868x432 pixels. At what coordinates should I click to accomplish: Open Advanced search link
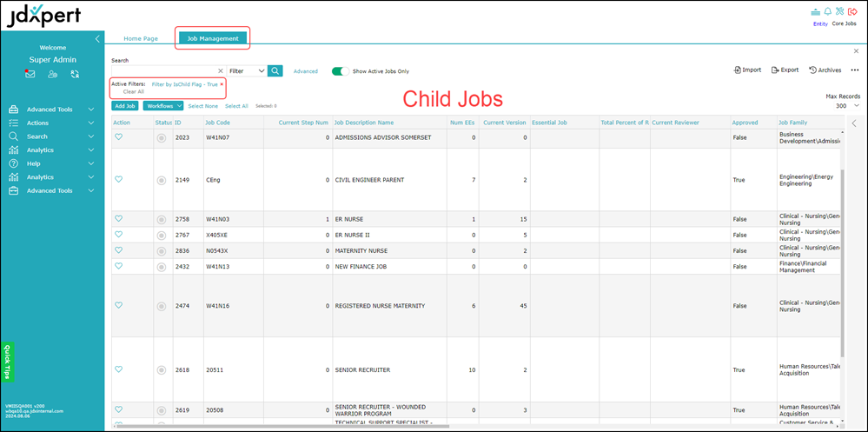tap(306, 71)
